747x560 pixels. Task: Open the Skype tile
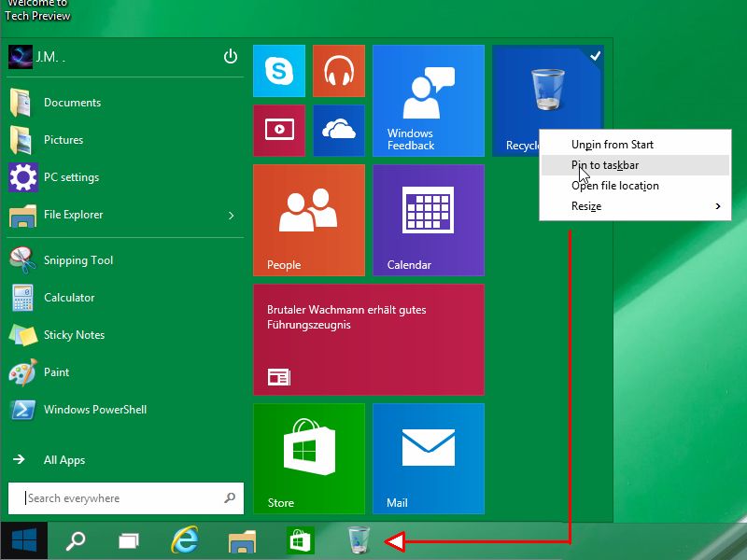coord(279,71)
